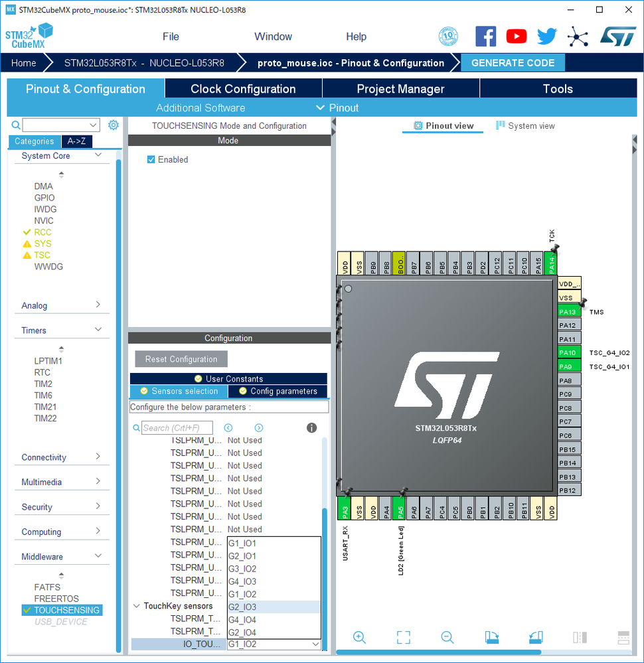The height and width of the screenshot is (663, 644).
Task: Show the parameter info icon
Action: point(311,428)
